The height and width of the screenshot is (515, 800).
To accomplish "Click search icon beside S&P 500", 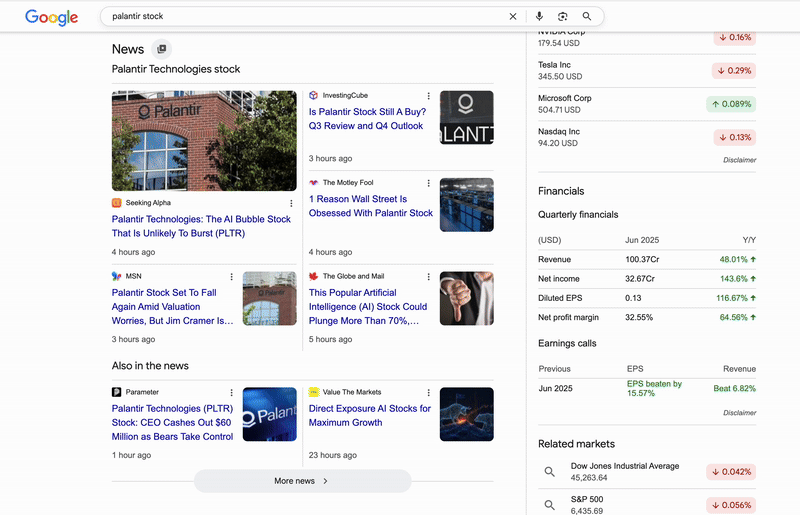I will pyautogui.click(x=549, y=505).
